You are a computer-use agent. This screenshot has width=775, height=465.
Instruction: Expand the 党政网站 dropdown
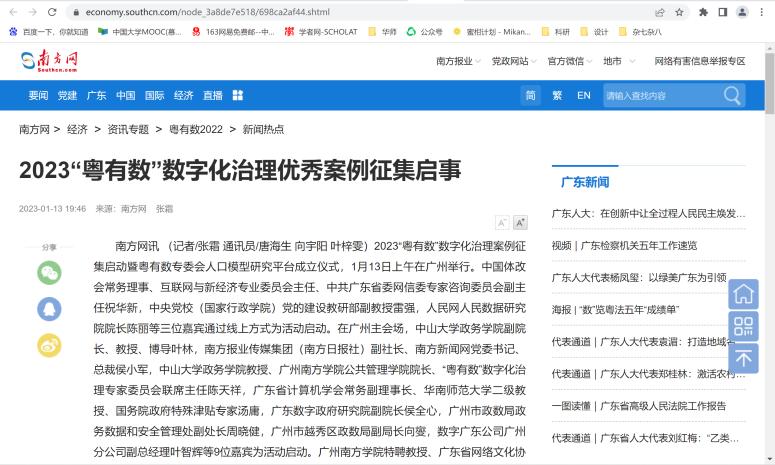click(514, 61)
